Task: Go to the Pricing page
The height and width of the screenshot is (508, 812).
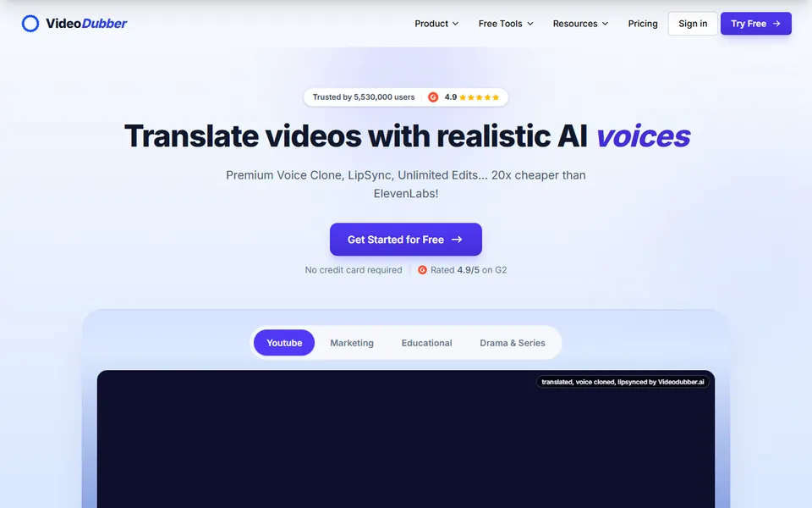Action: pos(643,24)
